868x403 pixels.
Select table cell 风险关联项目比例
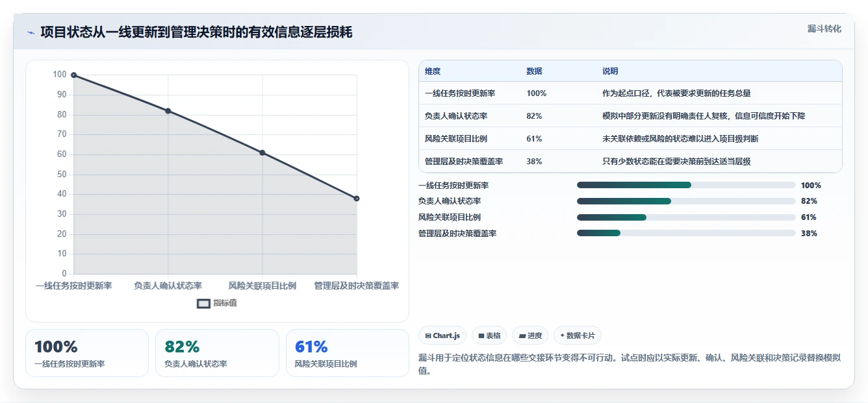pyautogui.click(x=456, y=139)
